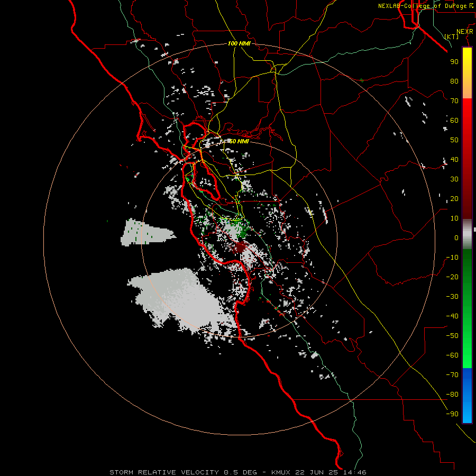Screen dimensions: 476x476
Task: Click the positive 30 value on velocity scale
Action: pyautogui.click(x=454, y=179)
